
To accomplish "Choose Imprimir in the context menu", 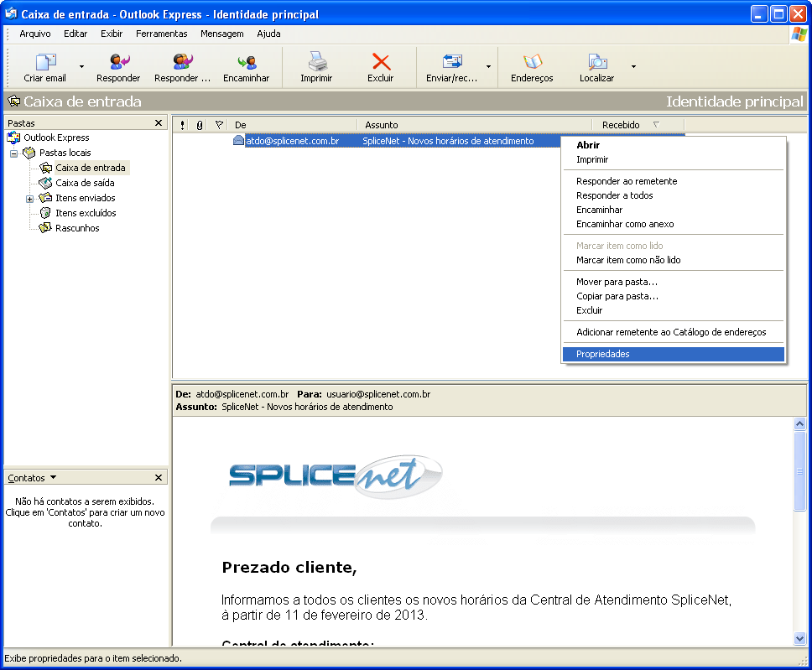I will (x=674, y=159).
